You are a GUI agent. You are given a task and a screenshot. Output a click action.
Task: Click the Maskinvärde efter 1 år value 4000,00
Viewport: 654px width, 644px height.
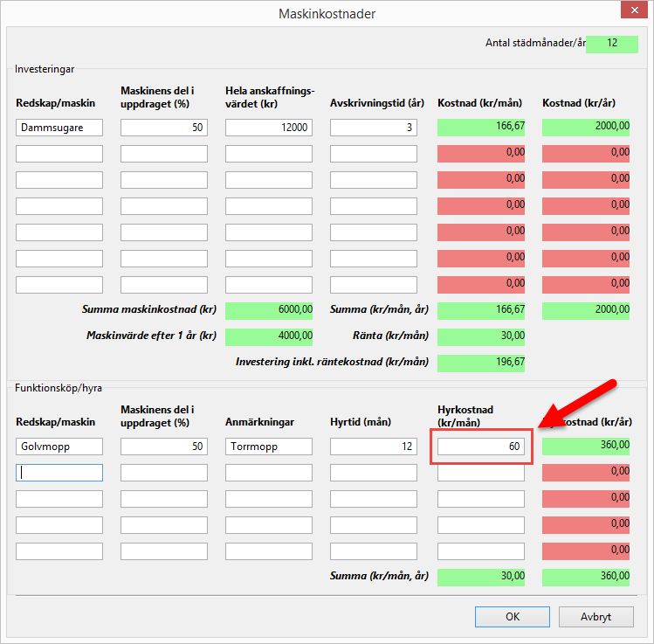click(x=269, y=336)
